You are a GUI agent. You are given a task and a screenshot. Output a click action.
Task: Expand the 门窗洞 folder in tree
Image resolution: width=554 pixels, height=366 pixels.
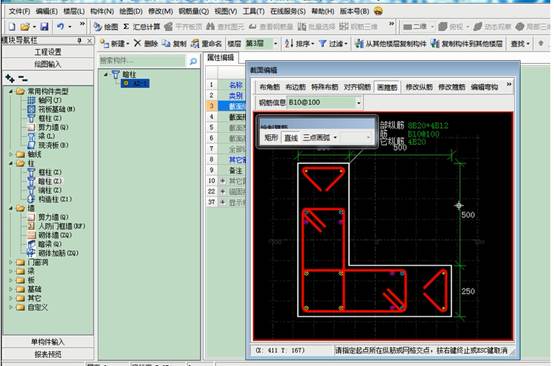click(x=11, y=262)
